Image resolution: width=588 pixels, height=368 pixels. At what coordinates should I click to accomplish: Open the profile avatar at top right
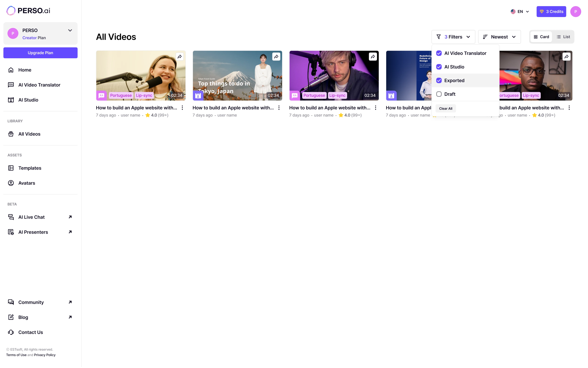[x=576, y=11]
